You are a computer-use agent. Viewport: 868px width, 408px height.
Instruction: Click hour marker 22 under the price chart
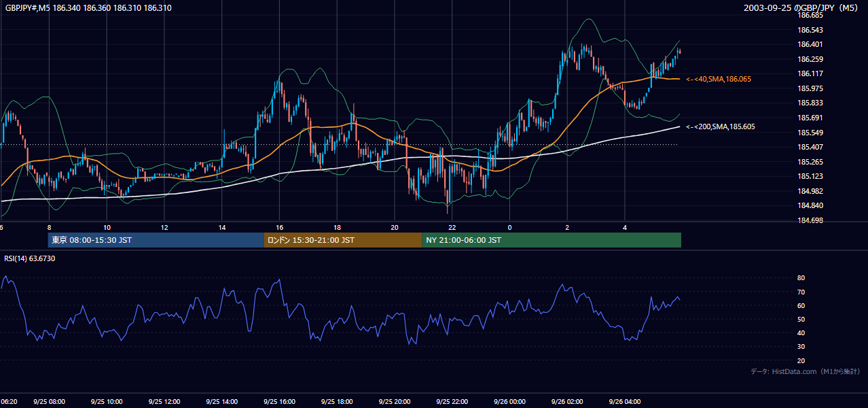click(452, 227)
